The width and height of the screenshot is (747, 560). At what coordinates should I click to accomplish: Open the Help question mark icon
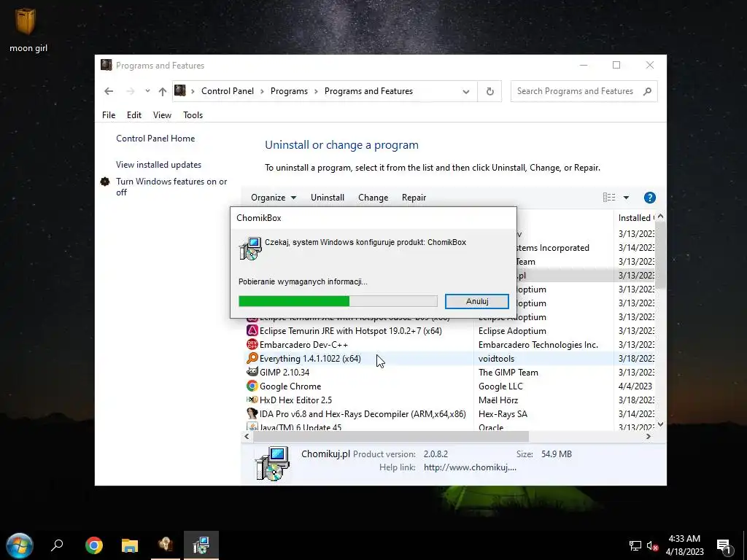tap(649, 198)
